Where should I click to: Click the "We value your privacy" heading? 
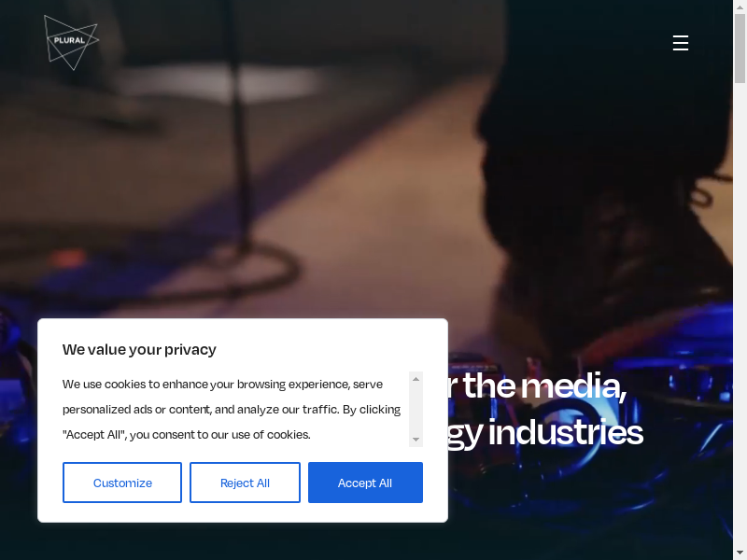tap(139, 349)
